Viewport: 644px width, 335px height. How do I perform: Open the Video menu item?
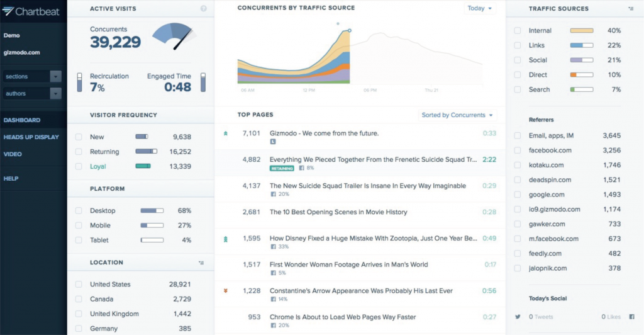(x=13, y=154)
